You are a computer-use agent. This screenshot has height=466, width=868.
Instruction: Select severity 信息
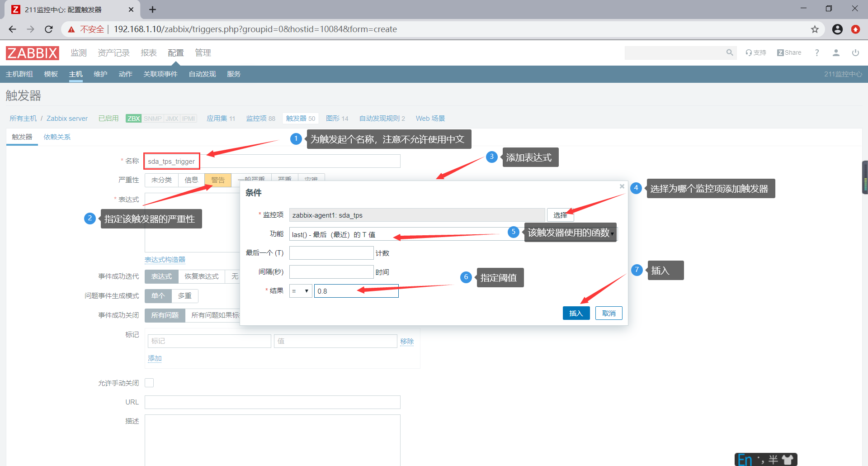click(x=191, y=180)
